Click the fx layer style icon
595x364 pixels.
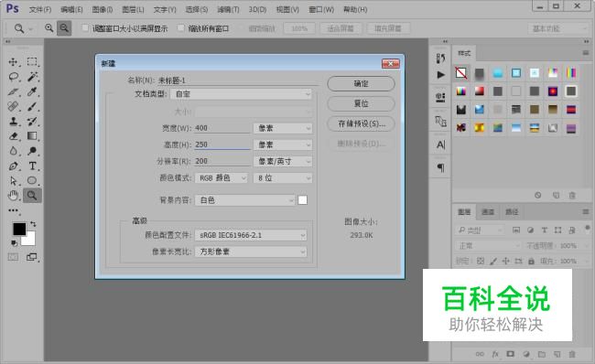click(x=495, y=354)
